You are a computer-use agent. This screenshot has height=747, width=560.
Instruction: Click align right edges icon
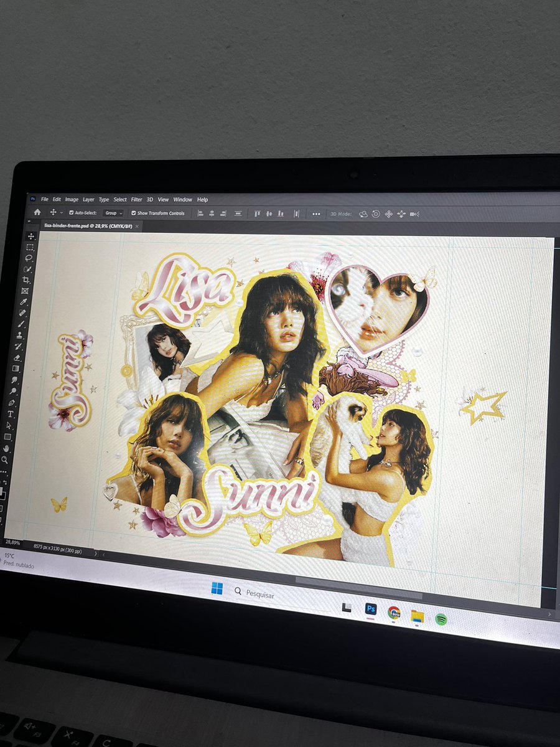(x=223, y=214)
